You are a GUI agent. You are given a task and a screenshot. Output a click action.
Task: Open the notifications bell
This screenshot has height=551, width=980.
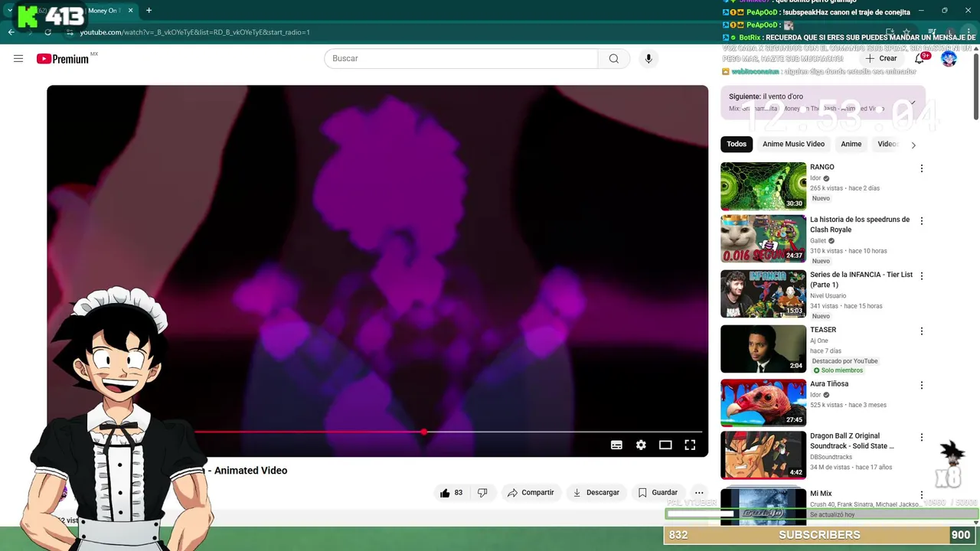tap(920, 58)
